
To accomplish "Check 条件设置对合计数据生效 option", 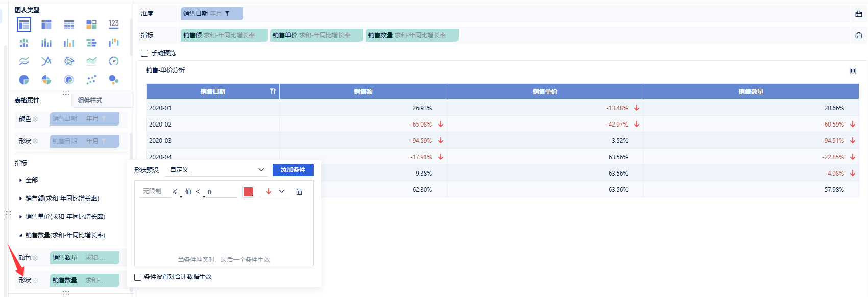I will (138, 277).
